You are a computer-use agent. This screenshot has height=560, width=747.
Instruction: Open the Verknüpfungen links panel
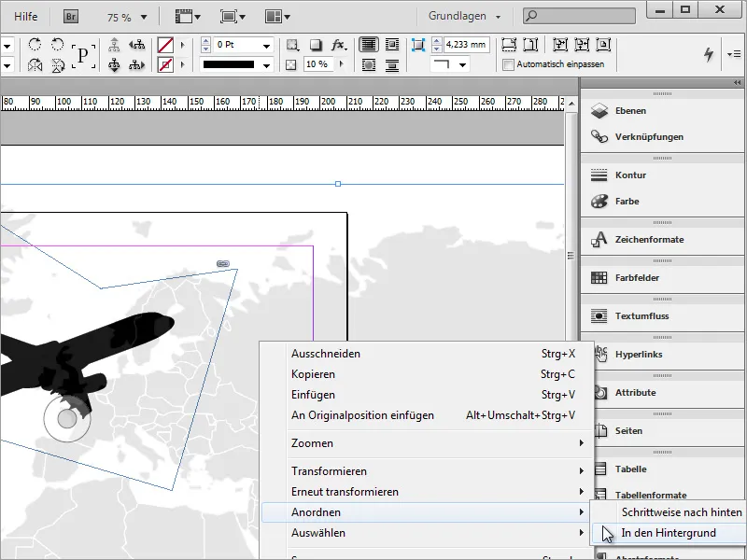tap(648, 136)
